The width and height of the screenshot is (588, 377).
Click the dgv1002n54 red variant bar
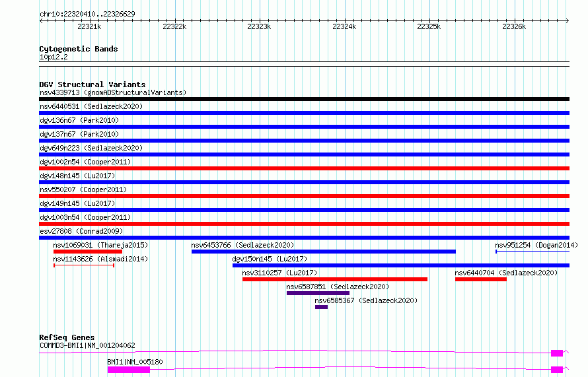click(304, 168)
